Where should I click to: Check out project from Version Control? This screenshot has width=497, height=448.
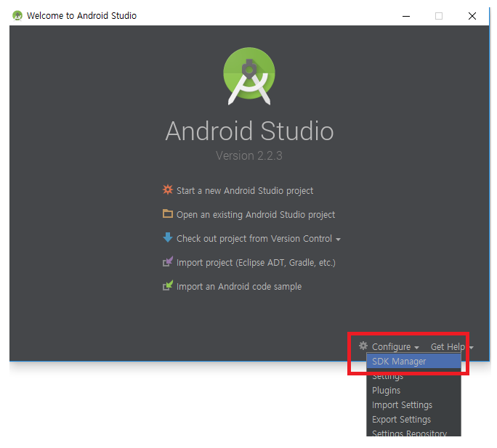pos(254,239)
